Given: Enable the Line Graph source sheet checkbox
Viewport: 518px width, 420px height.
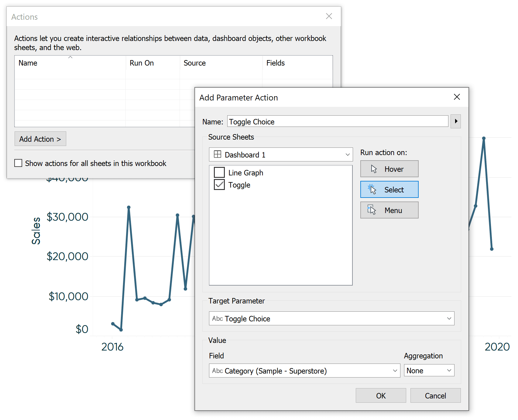Looking at the screenshot, I should [x=219, y=172].
